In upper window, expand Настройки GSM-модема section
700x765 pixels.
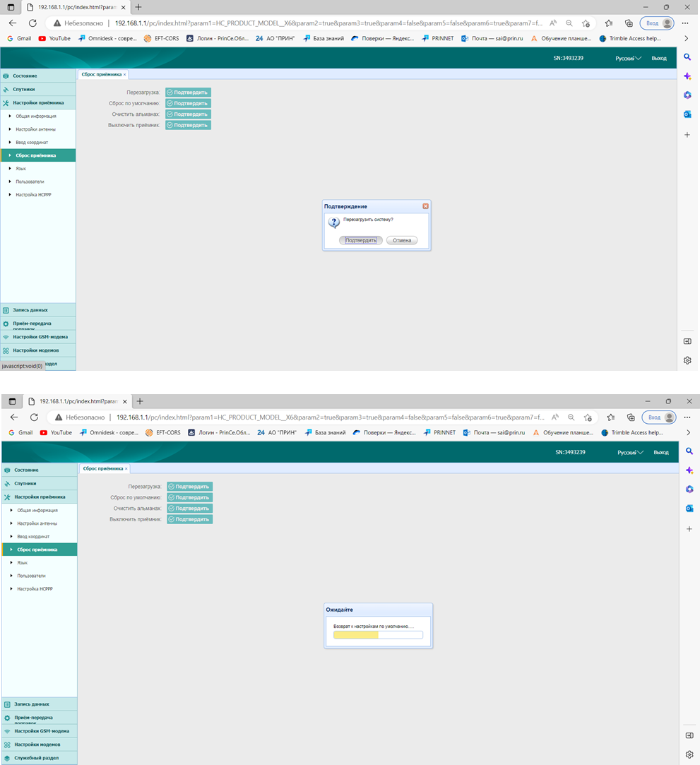tap(38, 337)
